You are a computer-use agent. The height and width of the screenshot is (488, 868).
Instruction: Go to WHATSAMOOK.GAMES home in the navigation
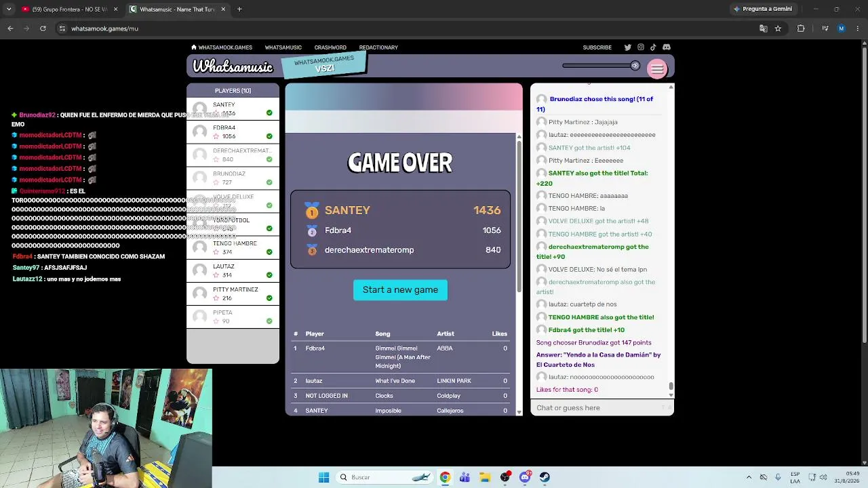pos(222,47)
